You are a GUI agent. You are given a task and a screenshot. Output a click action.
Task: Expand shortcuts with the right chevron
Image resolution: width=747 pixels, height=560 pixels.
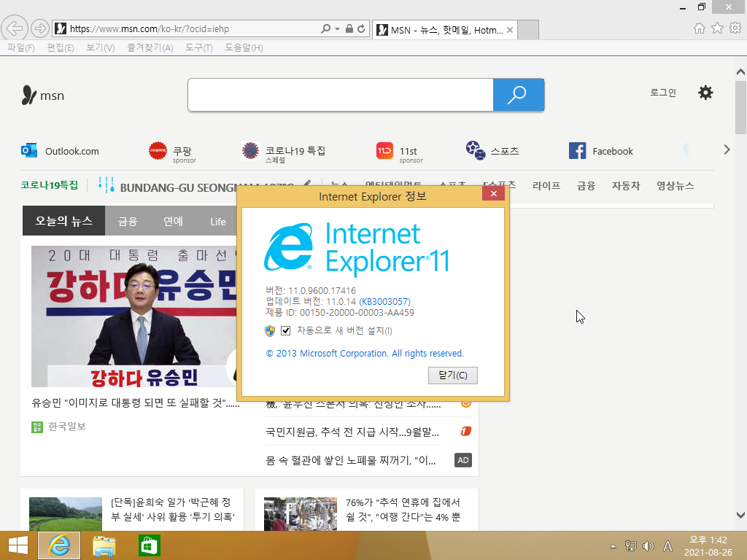click(x=727, y=149)
